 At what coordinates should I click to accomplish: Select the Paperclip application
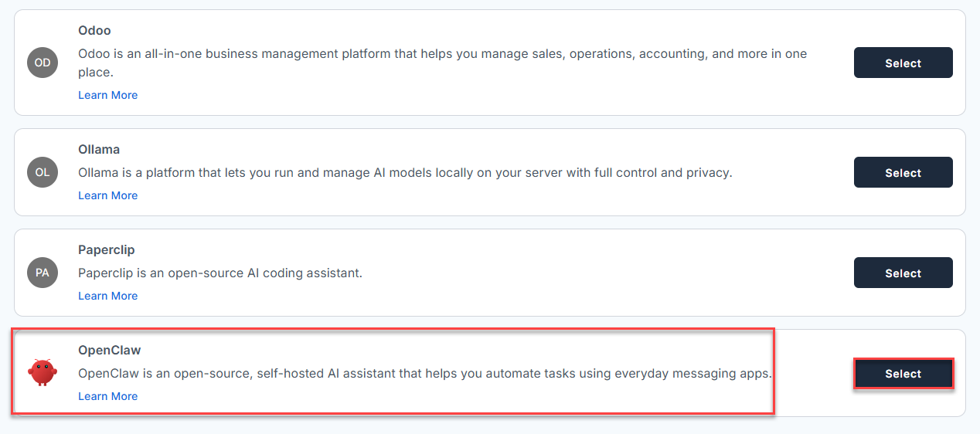pyautogui.click(x=903, y=273)
